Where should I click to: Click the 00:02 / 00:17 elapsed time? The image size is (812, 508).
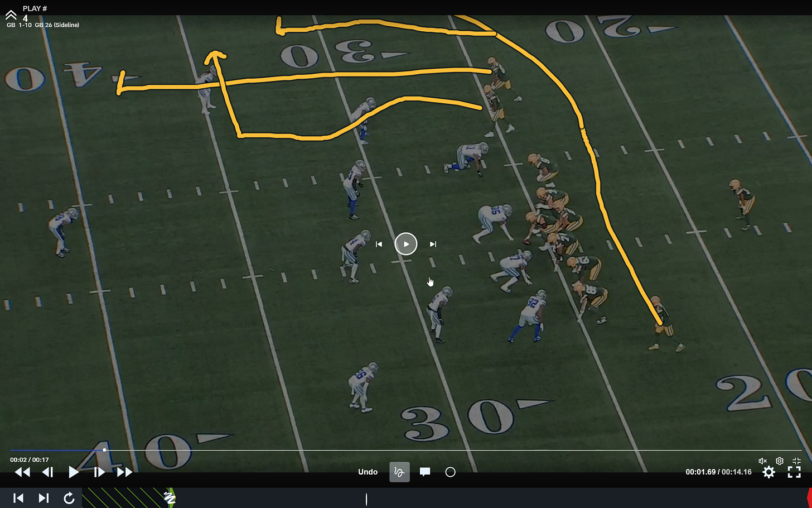[30, 460]
